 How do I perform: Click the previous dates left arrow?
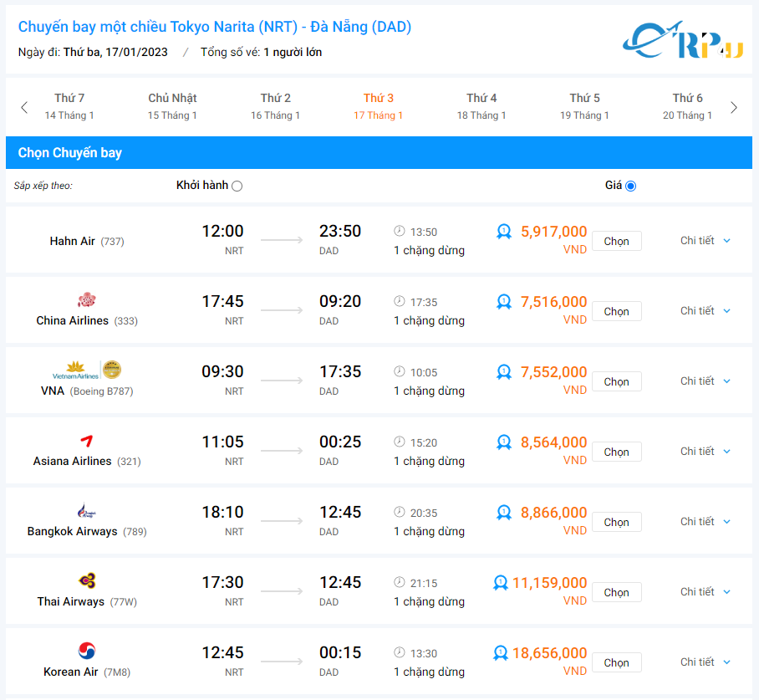tap(24, 107)
